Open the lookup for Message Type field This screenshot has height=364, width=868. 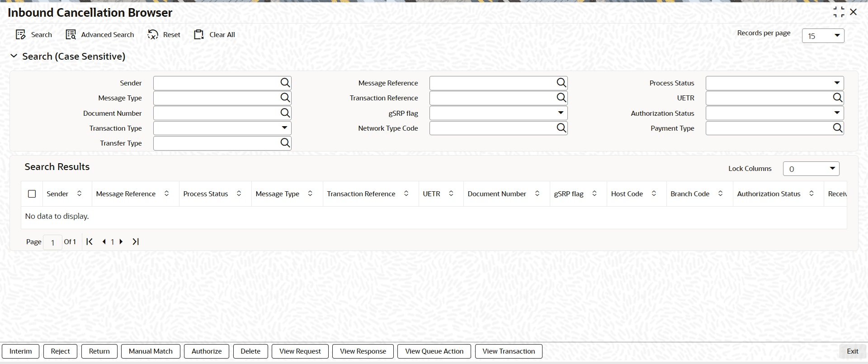point(285,98)
